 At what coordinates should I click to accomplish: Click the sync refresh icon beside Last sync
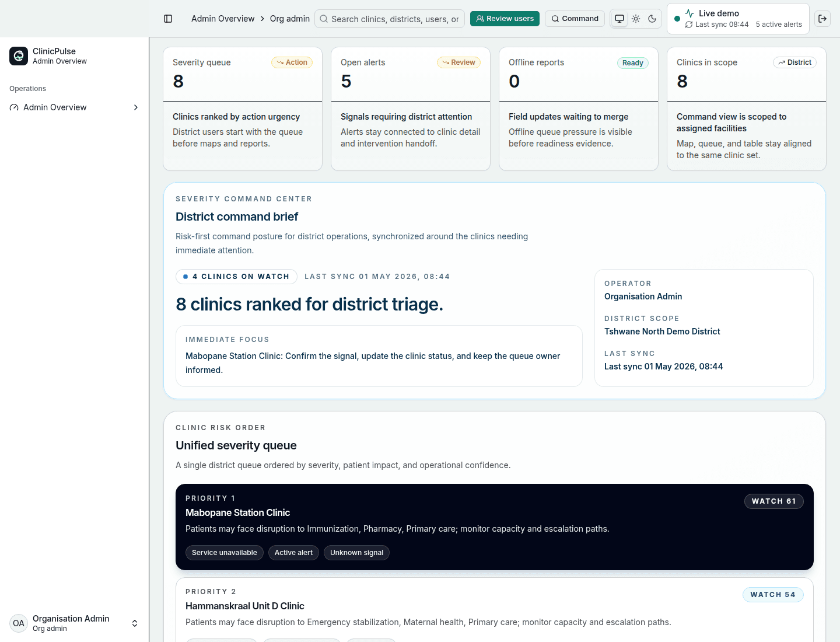tap(689, 25)
